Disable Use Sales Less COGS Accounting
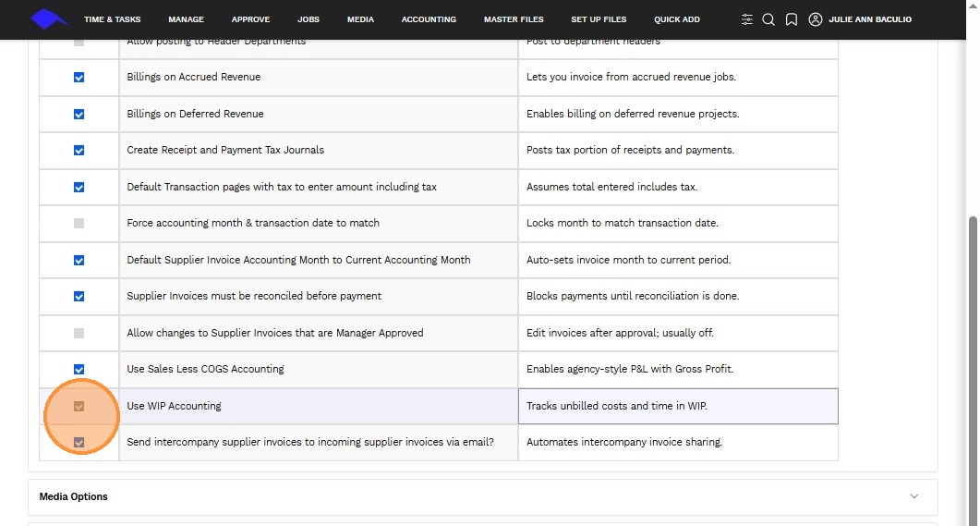The width and height of the screenshot is (980, 526). tap(79, 369)
